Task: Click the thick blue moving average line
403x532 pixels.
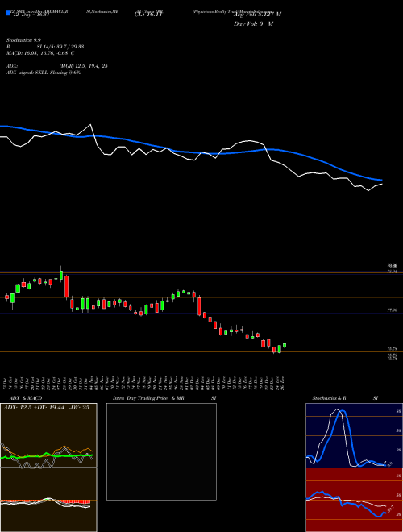Action: (190, 152)
